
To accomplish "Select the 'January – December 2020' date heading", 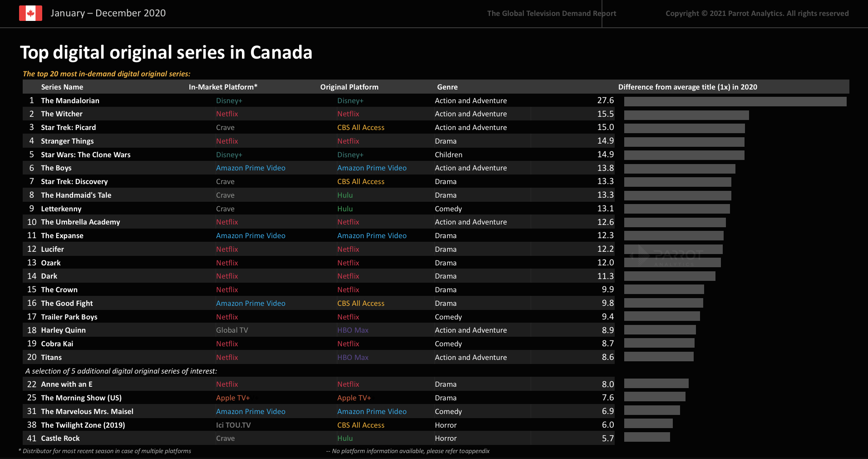I will 108,13.
